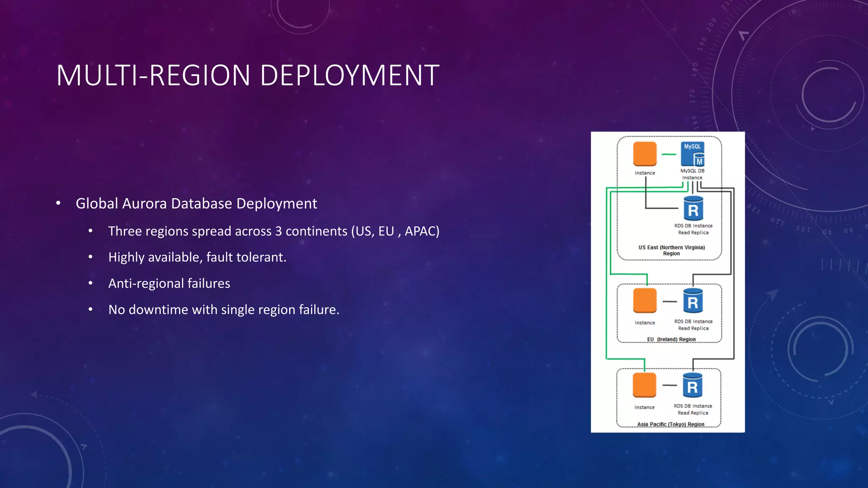This screenshot has width=868, height=488.
Task: Select the Anti-regional failures bullet text
Action: pos(169,283)
